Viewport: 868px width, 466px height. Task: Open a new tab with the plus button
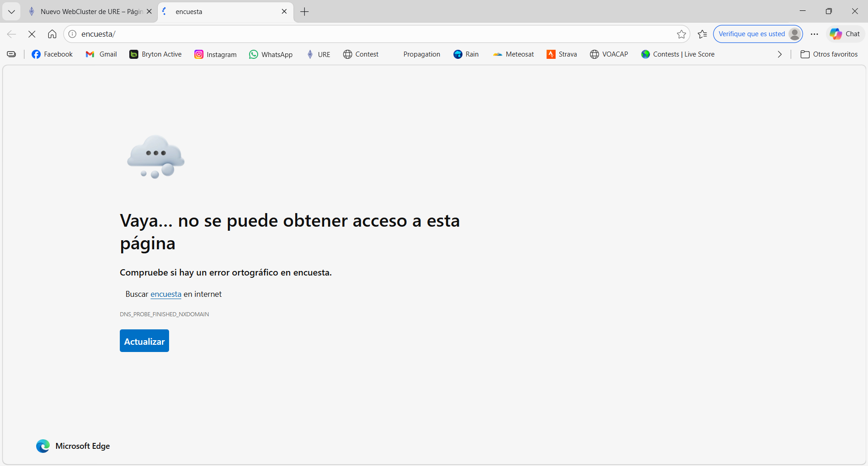(305, 12)
